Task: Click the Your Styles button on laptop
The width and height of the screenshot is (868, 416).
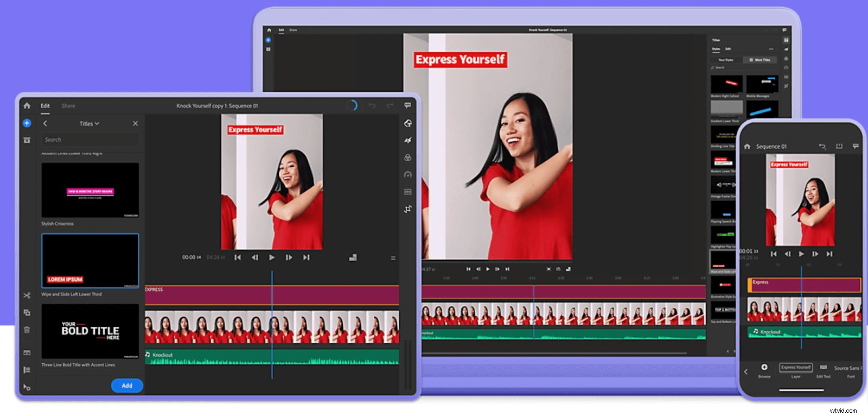Action: (x=726, y=60)
